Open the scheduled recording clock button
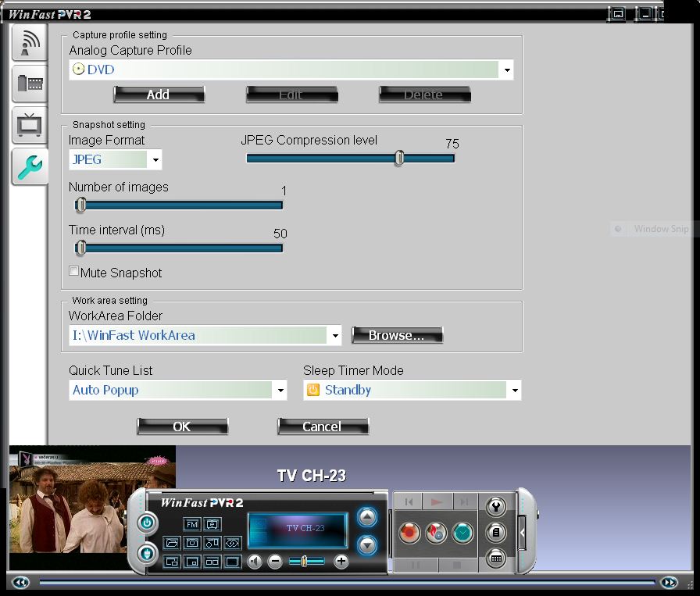700x596 pixels. coord(463,533)
